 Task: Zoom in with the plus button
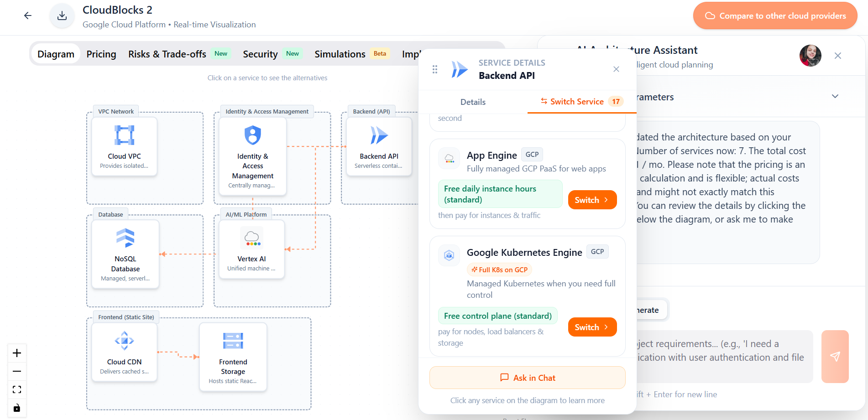(x=17, y=353)
